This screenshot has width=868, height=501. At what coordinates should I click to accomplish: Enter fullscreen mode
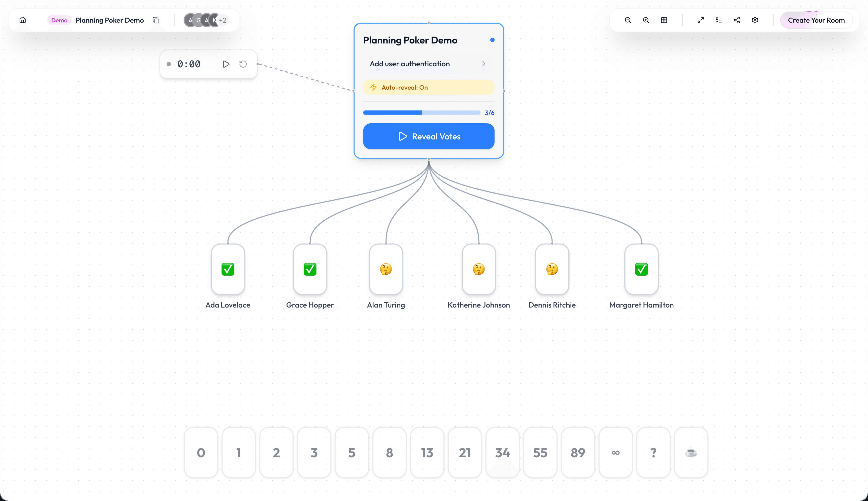tap(700, 20)
